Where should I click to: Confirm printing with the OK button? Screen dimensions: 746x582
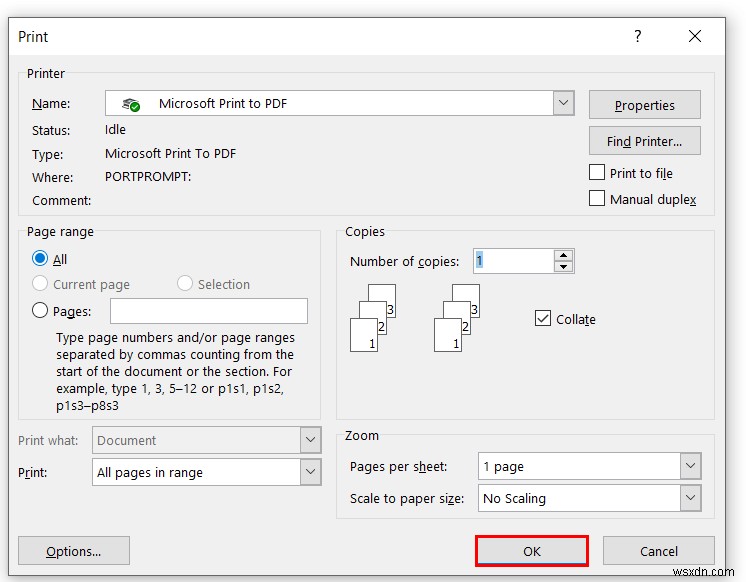(x=531, y=551)
